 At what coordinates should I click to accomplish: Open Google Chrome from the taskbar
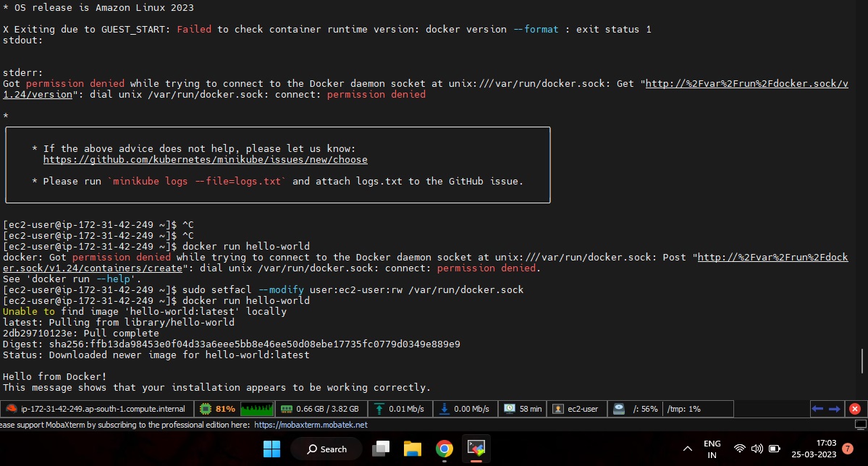point(444,449)
